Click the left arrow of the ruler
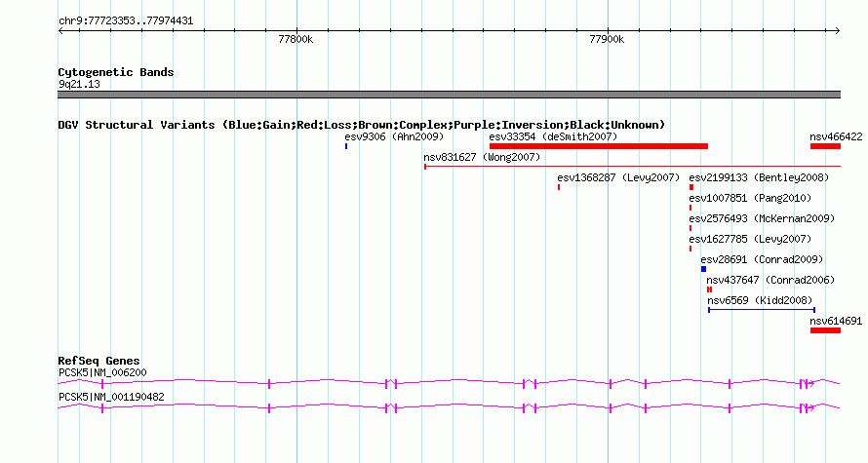Screen dimensions: 868x463 pos(60,31)
